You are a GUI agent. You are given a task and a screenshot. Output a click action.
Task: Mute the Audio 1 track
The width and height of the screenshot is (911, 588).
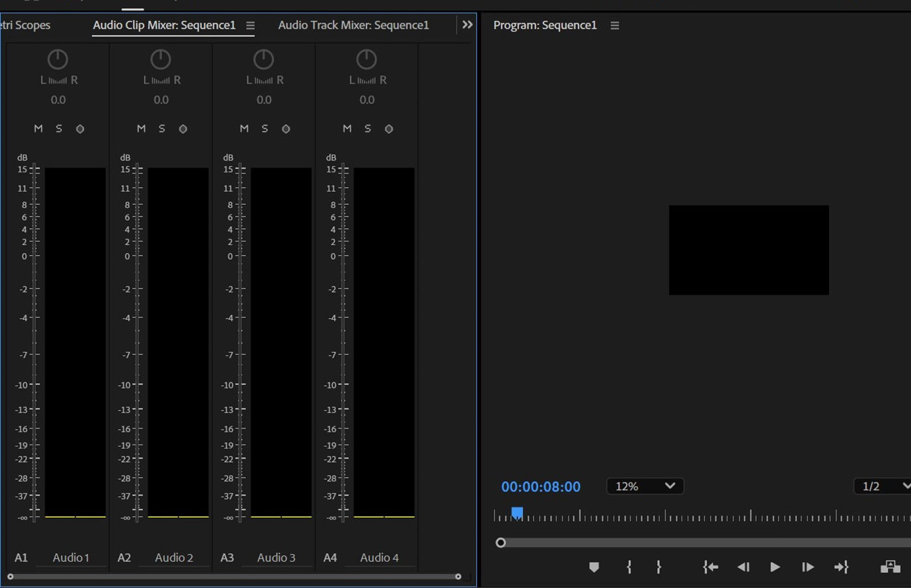[x=38, y=129]
